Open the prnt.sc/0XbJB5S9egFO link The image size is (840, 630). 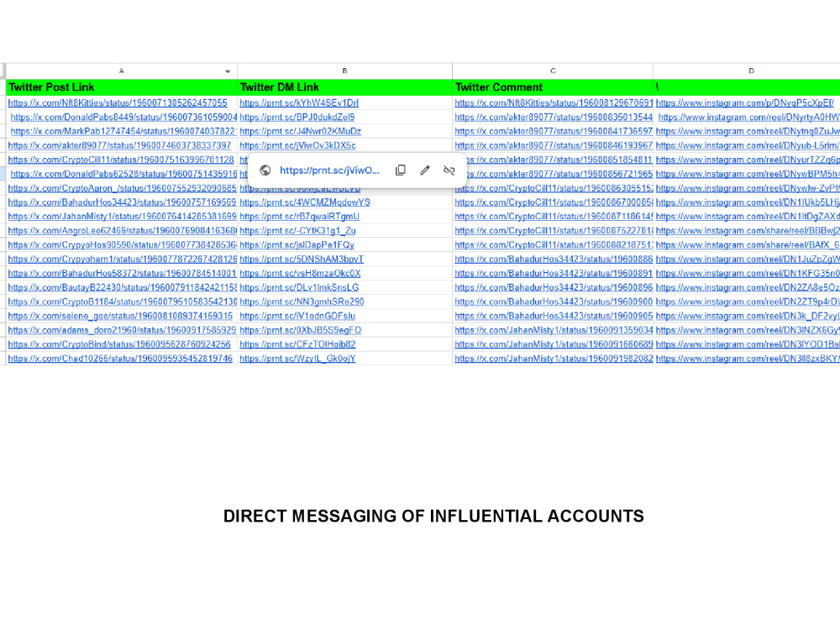[301, 330]
